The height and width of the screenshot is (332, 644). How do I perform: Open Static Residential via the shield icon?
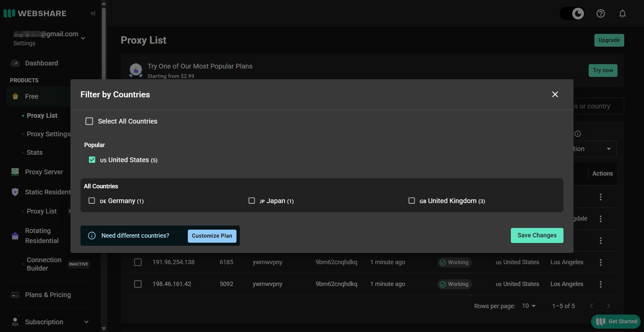coord(15,192)
